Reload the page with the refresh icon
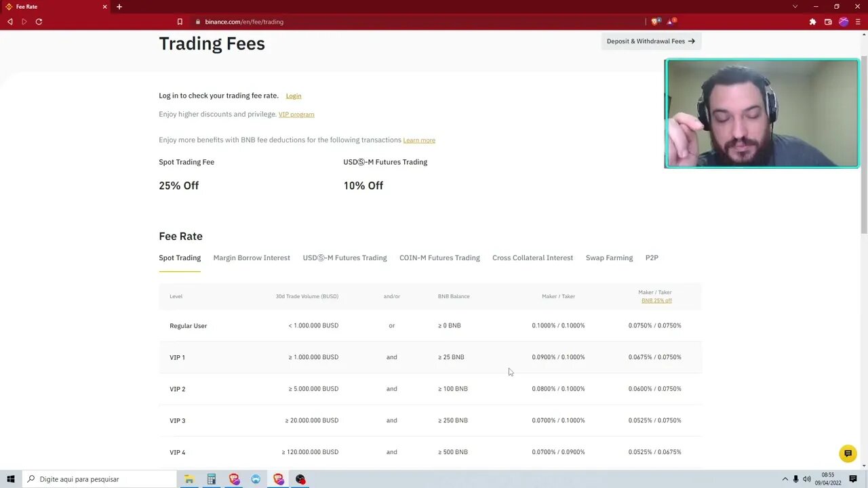The image size is (868, 488). [x=39, y=22]
